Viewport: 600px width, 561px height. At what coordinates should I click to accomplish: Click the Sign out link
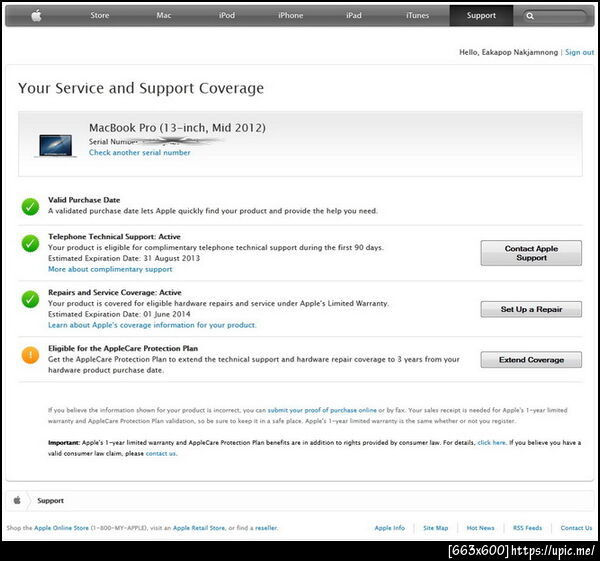[x=579, y=52]
